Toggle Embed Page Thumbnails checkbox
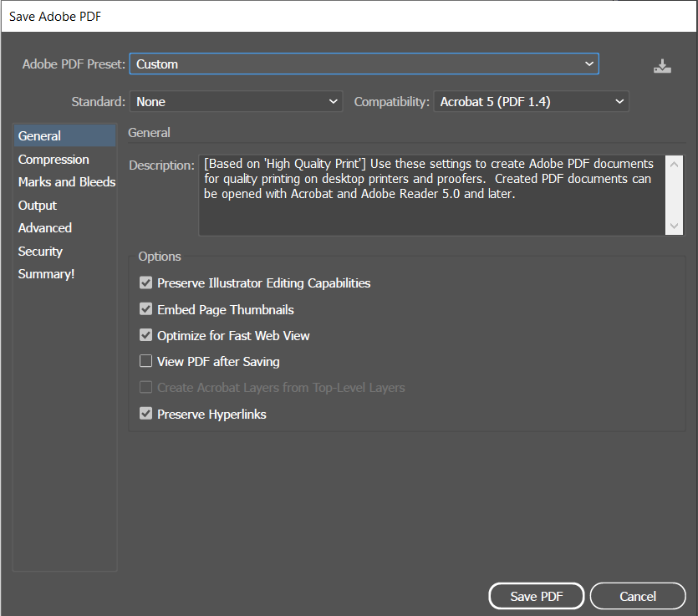 click(145, 309)
